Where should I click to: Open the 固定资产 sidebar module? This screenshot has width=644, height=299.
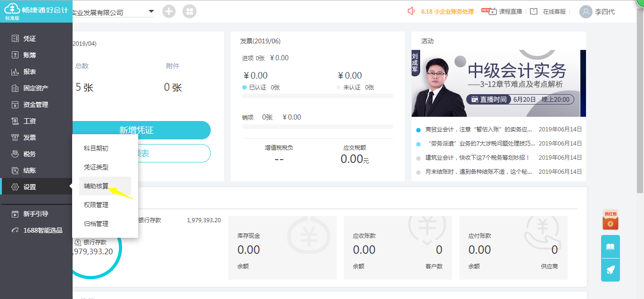pyautogui.click(x=36, y=88)
